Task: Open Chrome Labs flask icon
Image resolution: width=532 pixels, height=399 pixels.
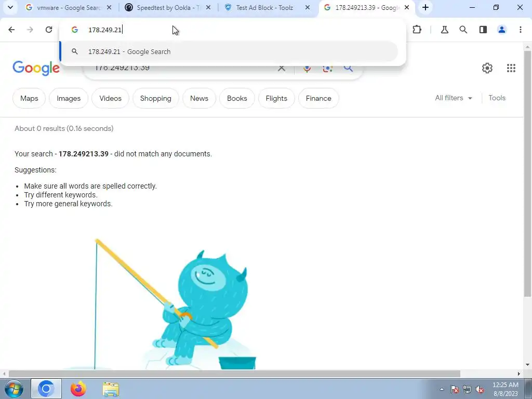Action: [445, 30]
